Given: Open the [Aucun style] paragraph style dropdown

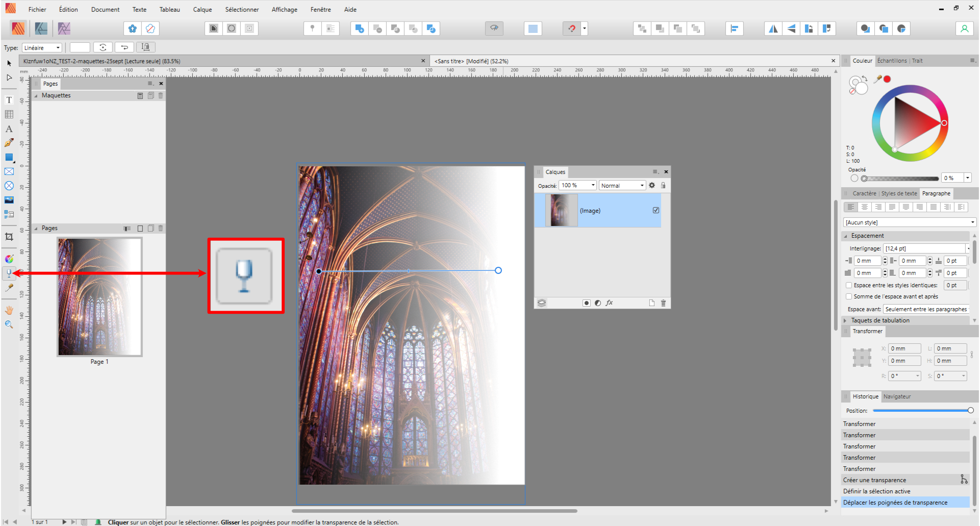Looking at the screenshot, I should pos(910,222).
